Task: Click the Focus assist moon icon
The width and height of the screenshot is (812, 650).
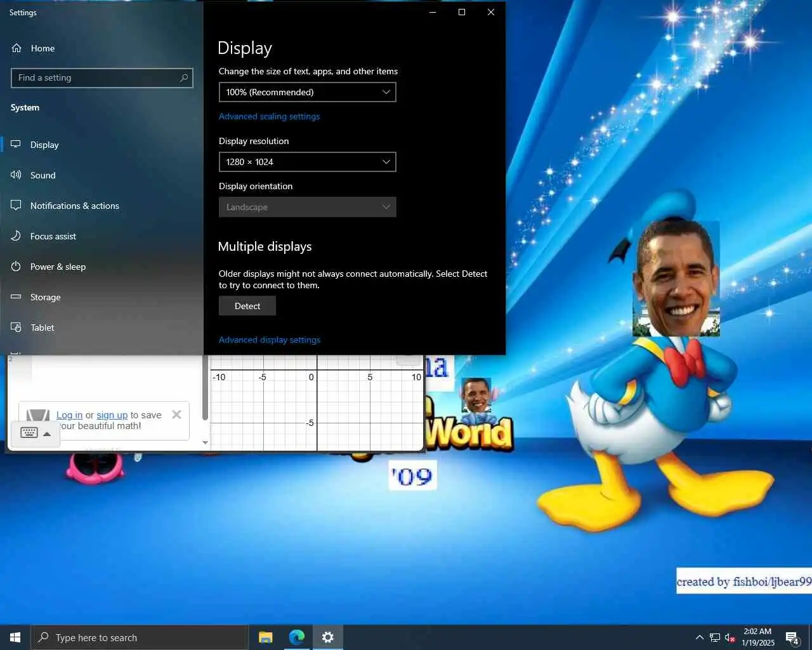Action: (16, 235)
